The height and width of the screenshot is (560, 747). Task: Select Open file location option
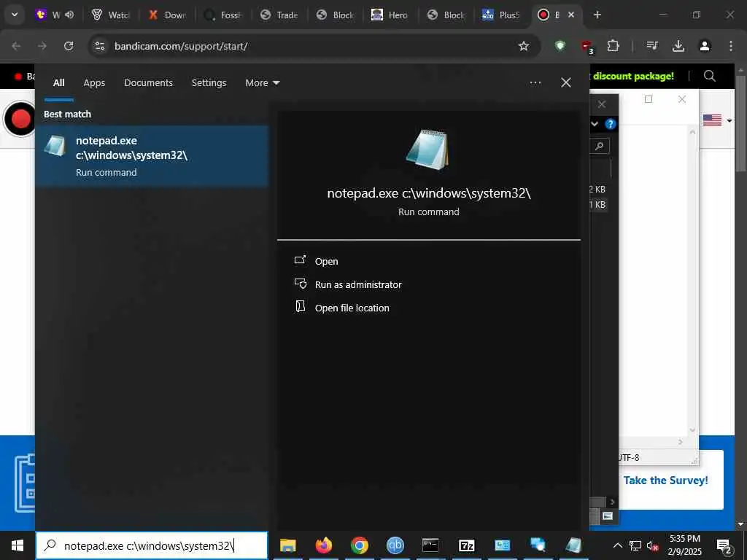pos(352,308)
